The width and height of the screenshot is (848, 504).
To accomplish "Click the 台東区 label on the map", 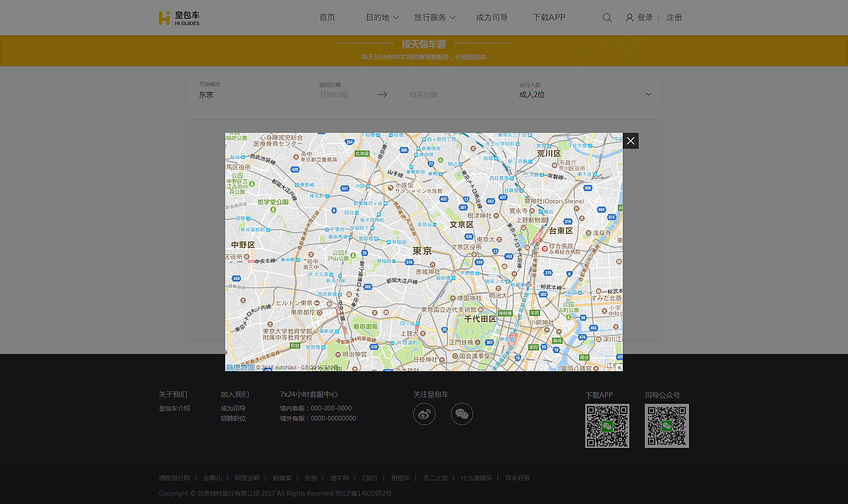I will pos(560,230).
